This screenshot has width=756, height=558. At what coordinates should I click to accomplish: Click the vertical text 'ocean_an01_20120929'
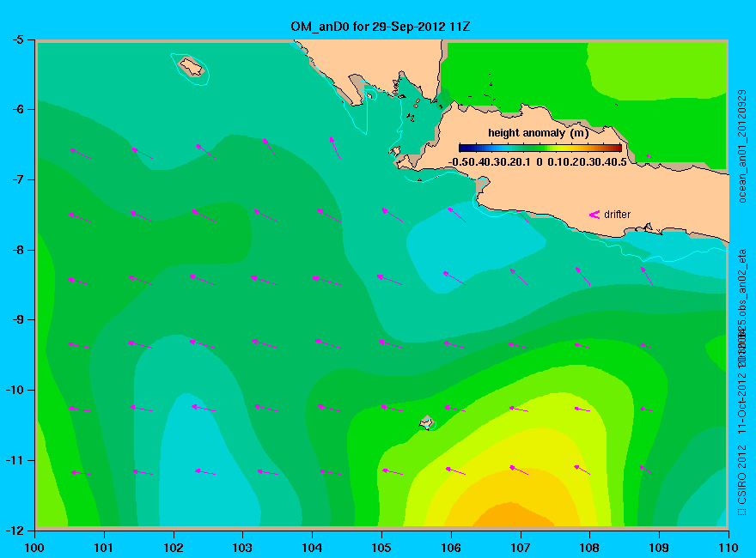742,146
